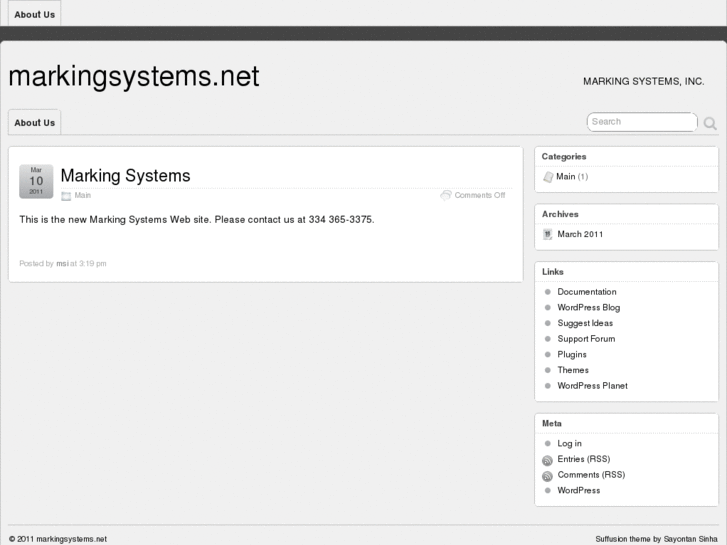Click the Categories widget heading
This screenshot has width=727, height=545.
tap(564, 156)
